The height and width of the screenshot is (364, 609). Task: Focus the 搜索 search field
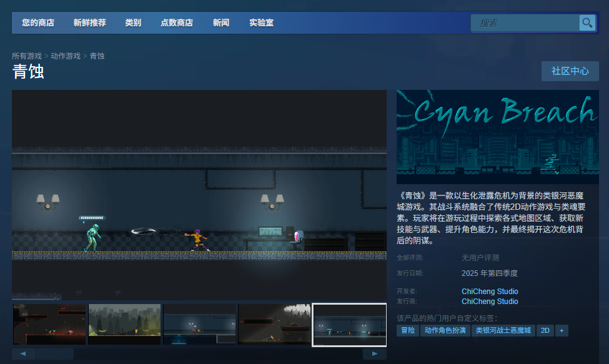click(525, 23)
